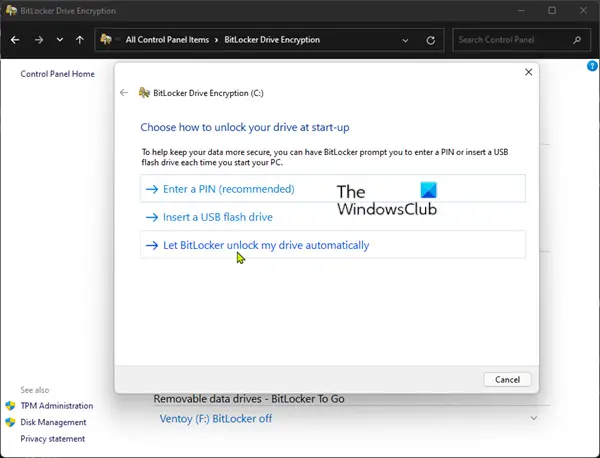Refresh the Control Panel view
Screen dimensions: 600x458
[x=430, y=40]
